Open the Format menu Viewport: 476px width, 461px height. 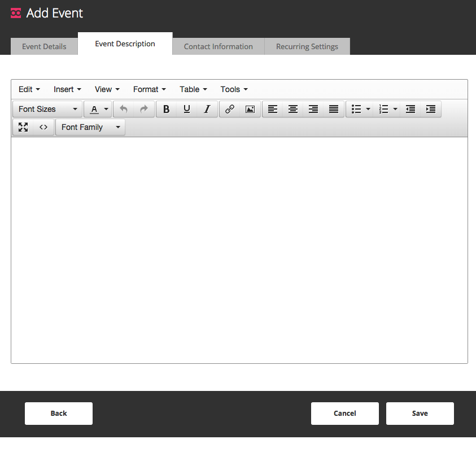coord(150,89)
